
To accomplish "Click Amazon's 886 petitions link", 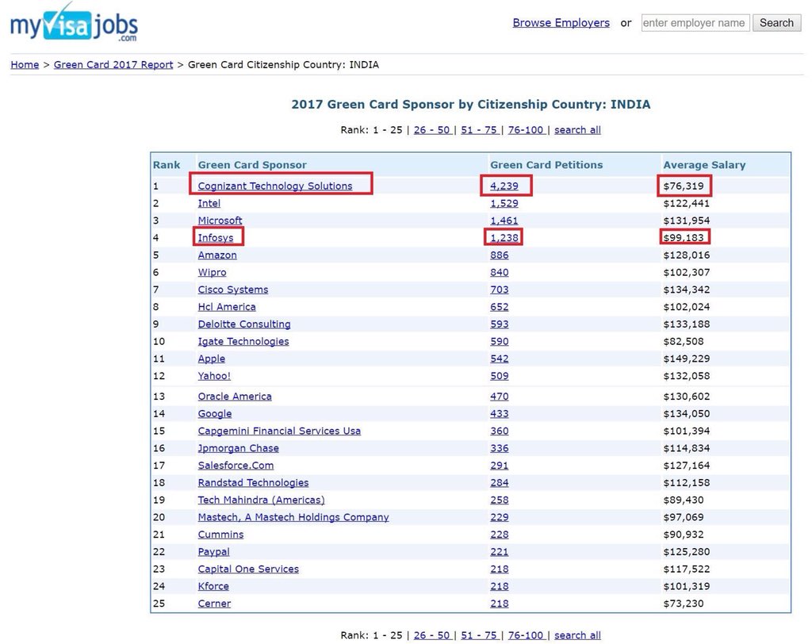I will 500,255.
